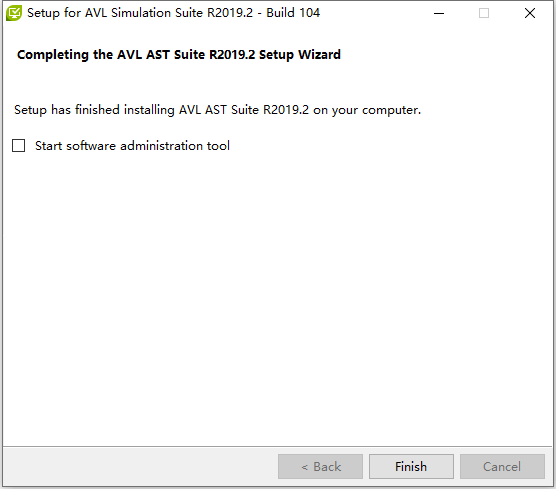The height and width of the screenshot is (489, 556).
Task: Click the 'Setup has finished installing' message text
Action: pyautogui.click(x=94, y=110)
